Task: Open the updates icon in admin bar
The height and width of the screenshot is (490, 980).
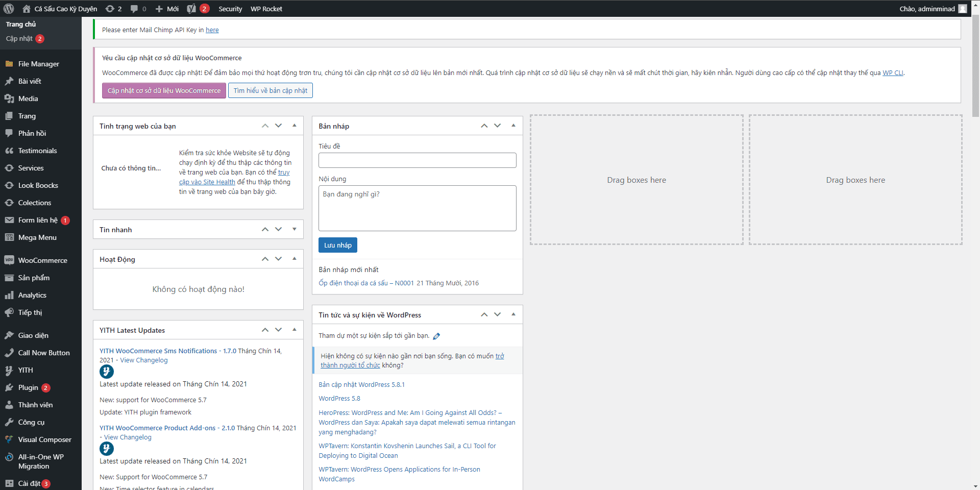Action: click(x=109, y=9)
